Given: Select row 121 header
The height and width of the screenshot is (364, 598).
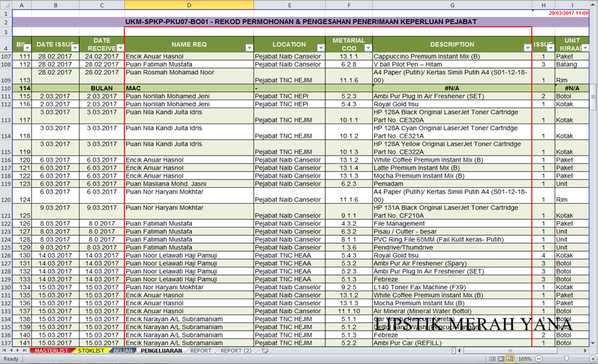Looking at the screenshot, I should 6,211.
